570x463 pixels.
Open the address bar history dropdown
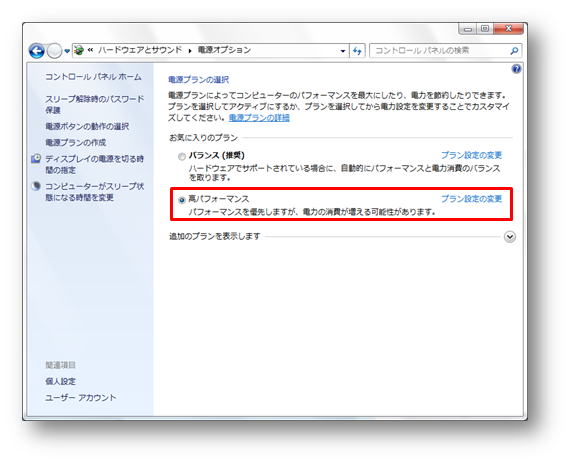click(x=342, y=51)
